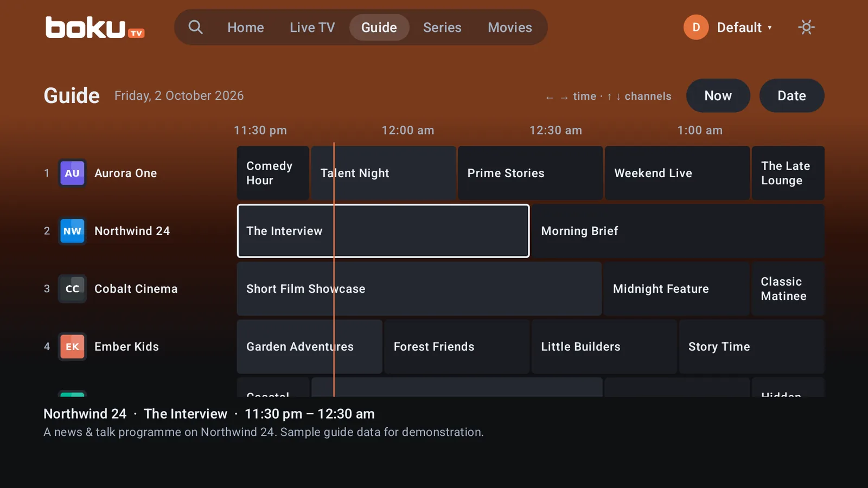Click the Aurora One channel name
Image resolution: width=868 pixels, height=488 pixels.
[126, 173]
